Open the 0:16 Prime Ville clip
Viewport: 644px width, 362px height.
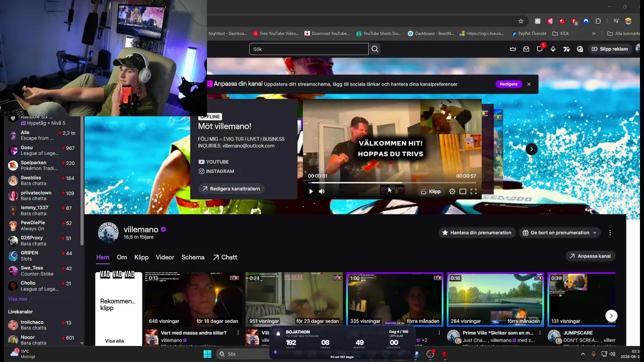click(x=495, y=299)
